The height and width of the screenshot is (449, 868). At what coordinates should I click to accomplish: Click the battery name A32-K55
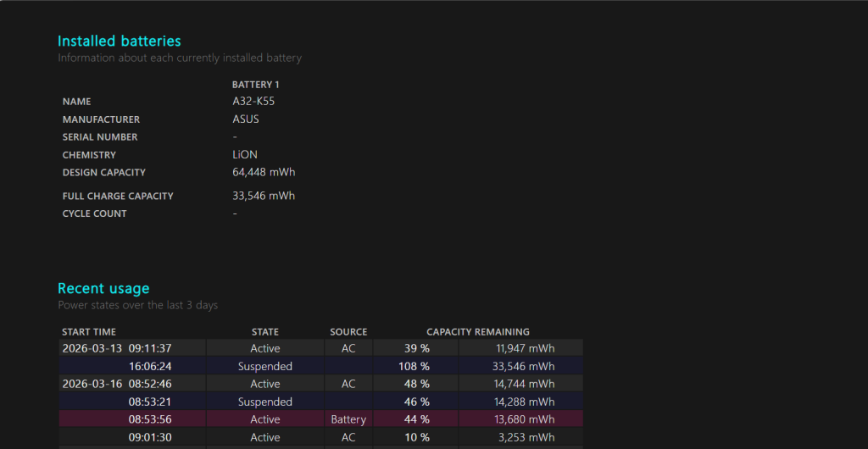253,102
